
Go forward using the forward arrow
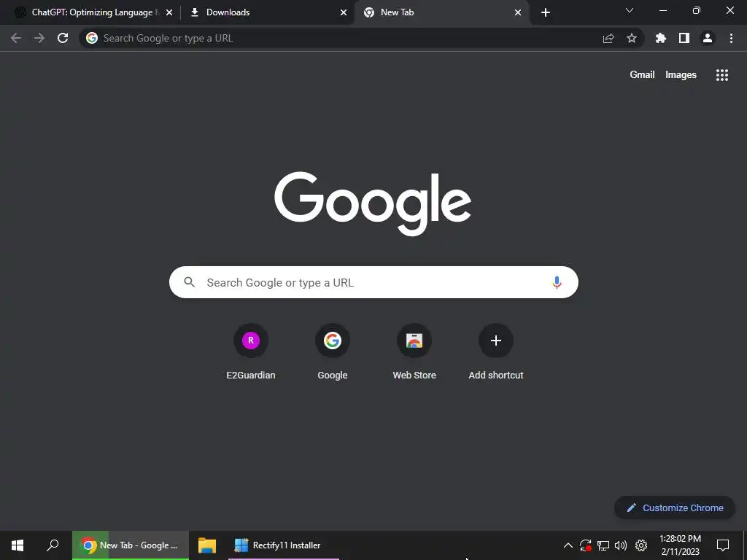[x=39, y=38]
